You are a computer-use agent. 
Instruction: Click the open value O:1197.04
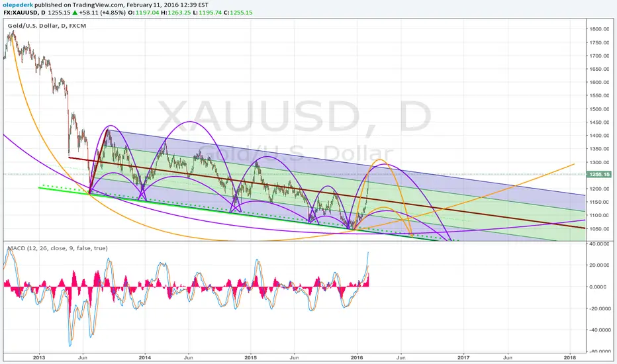(144, 13)
